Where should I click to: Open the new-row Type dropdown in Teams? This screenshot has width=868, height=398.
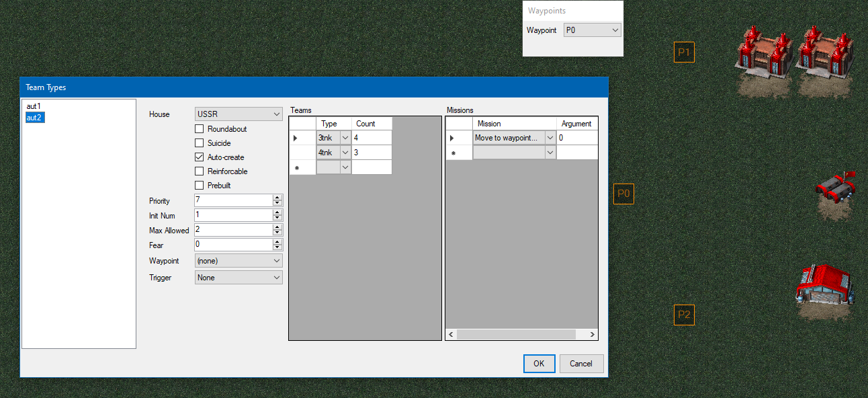coord(345,167)
